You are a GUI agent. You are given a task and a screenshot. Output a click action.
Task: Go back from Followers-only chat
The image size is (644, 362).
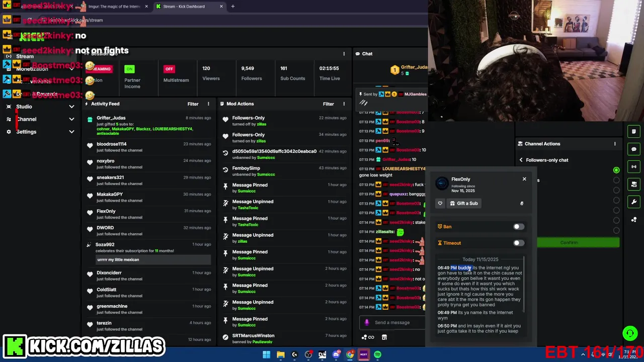[521, 160]
